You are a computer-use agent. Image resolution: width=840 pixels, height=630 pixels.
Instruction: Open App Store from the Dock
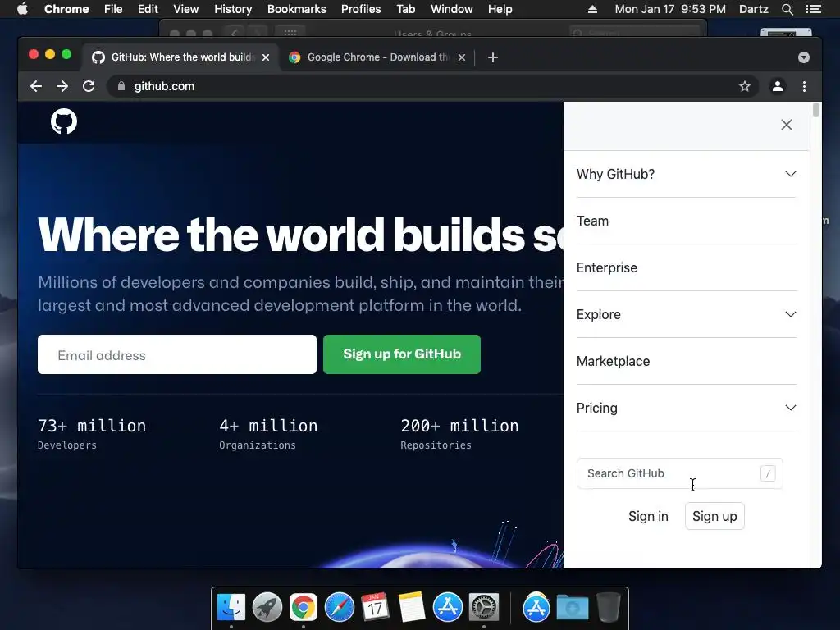[x=447, y=608]
